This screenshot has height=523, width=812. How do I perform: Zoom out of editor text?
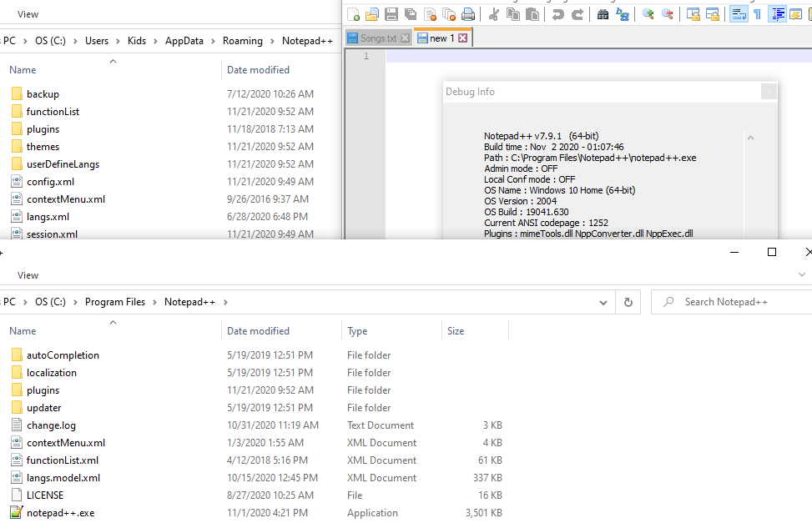[x=668, y=14]
